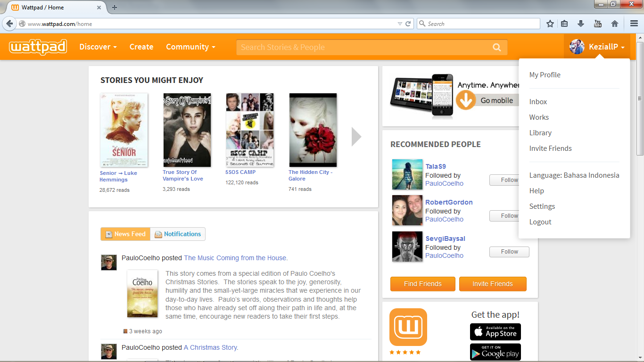Click PauloCoelho link under SevgiBaysal
The height and width of the screenshot is (362, 644).
[444, 255]
